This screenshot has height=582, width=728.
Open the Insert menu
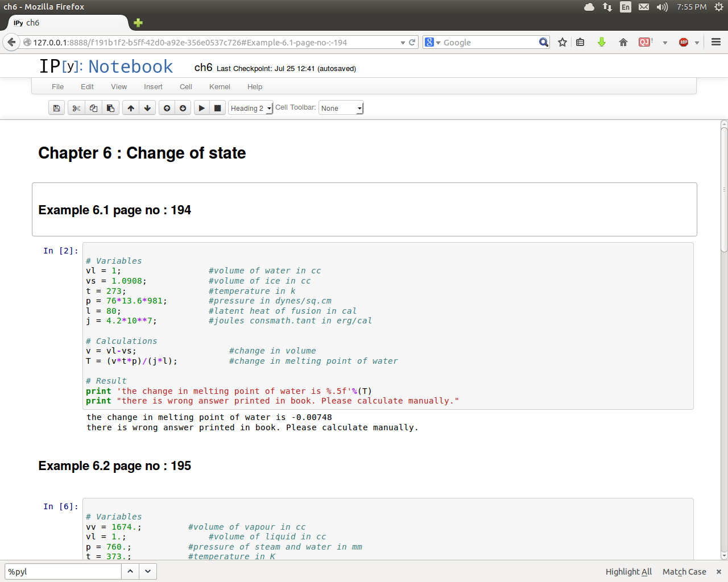(153, 87)
